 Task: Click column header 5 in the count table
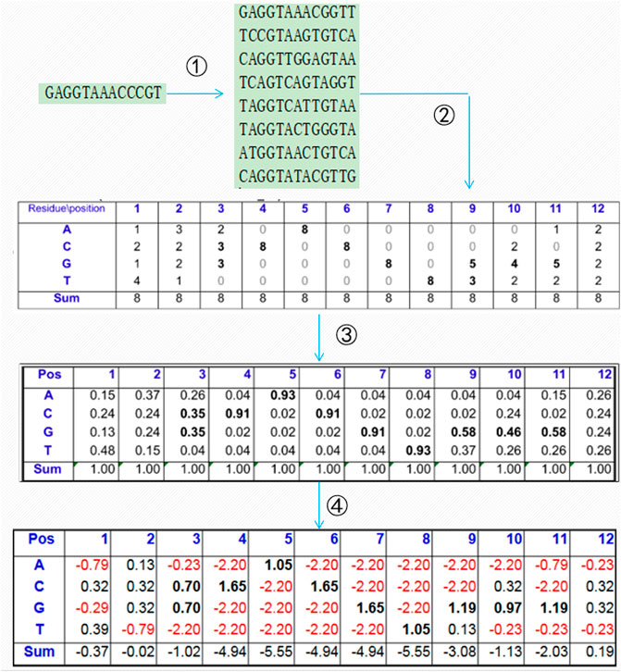tap(304, 208)
